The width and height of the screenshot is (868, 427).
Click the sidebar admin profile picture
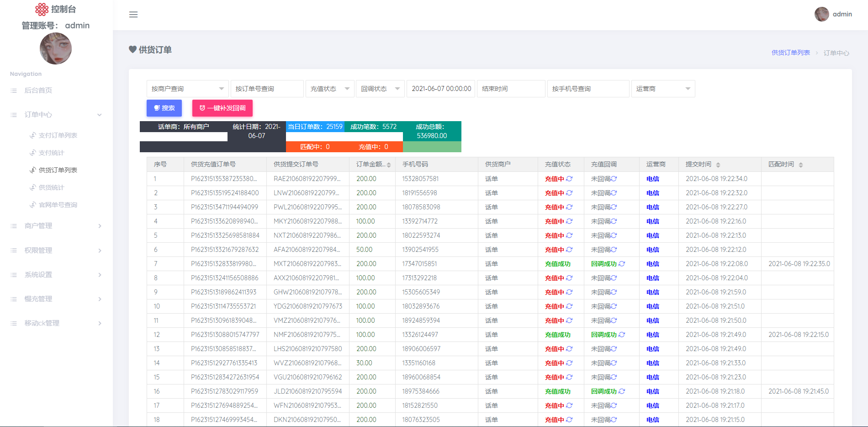(56, 48)
